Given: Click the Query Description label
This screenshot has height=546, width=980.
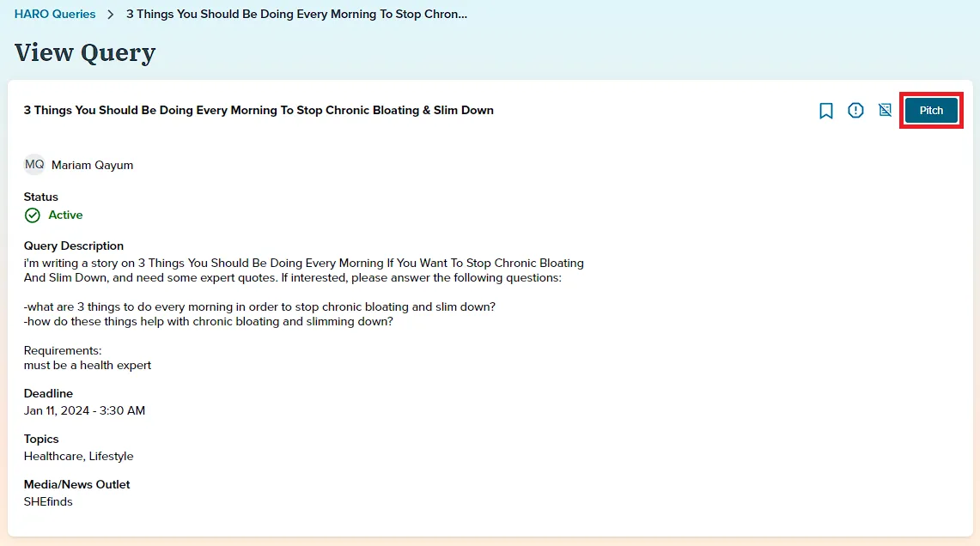Looking at the screenshot, I should pos(74,246).
